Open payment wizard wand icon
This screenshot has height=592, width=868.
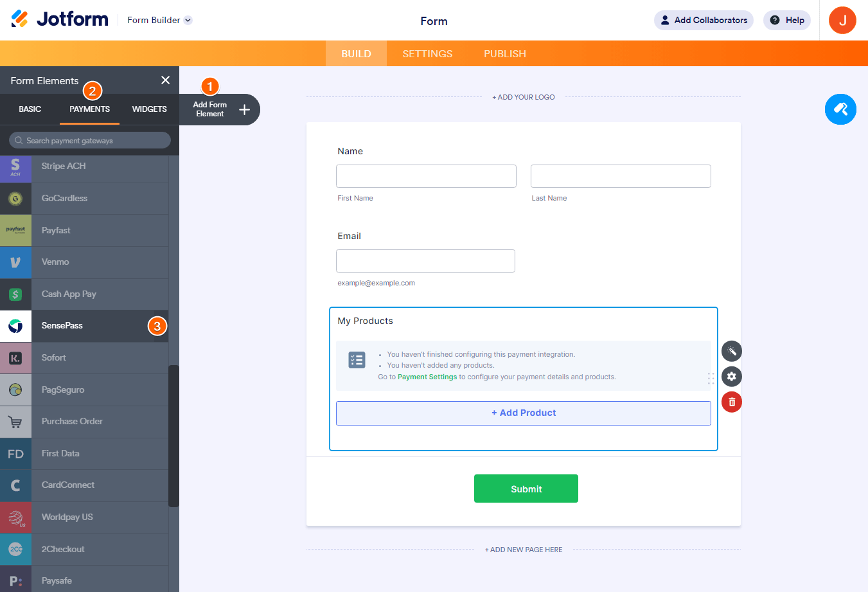coord(731,351)
